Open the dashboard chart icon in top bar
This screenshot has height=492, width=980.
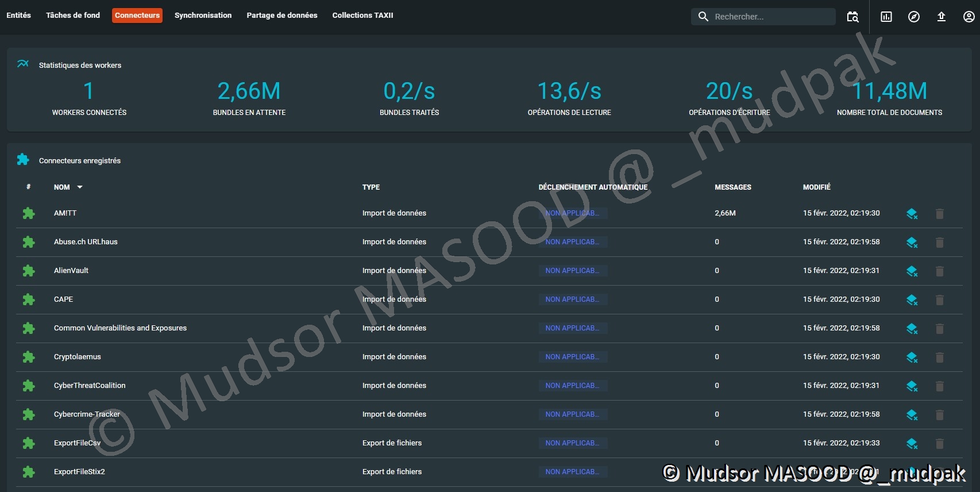(886, 17)
